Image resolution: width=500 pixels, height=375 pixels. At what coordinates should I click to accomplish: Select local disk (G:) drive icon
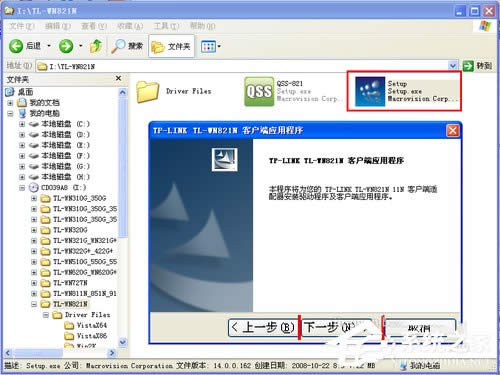(x=34, y=166)
